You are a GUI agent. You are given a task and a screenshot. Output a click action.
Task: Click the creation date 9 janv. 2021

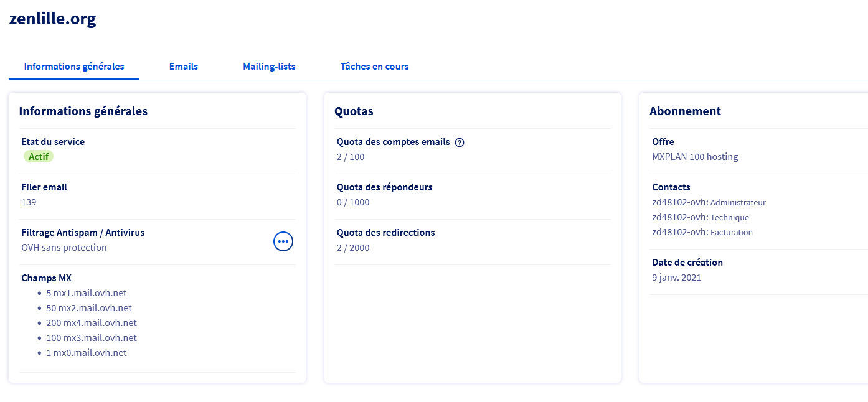pyautogui.click(x=676, y=278)
